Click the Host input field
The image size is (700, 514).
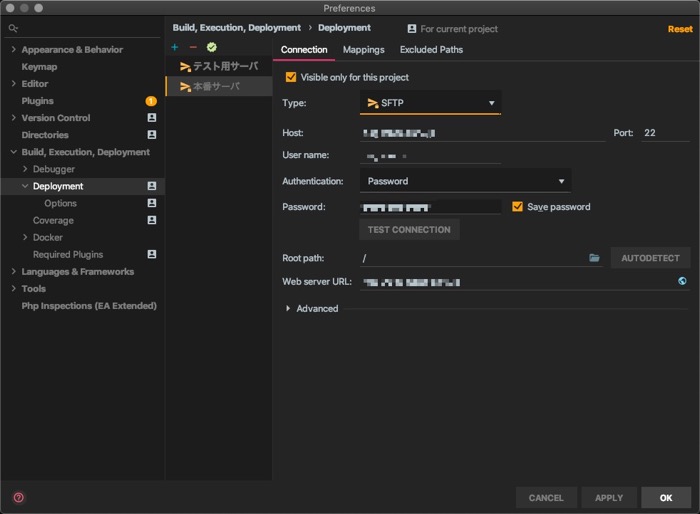coord(482,133)
